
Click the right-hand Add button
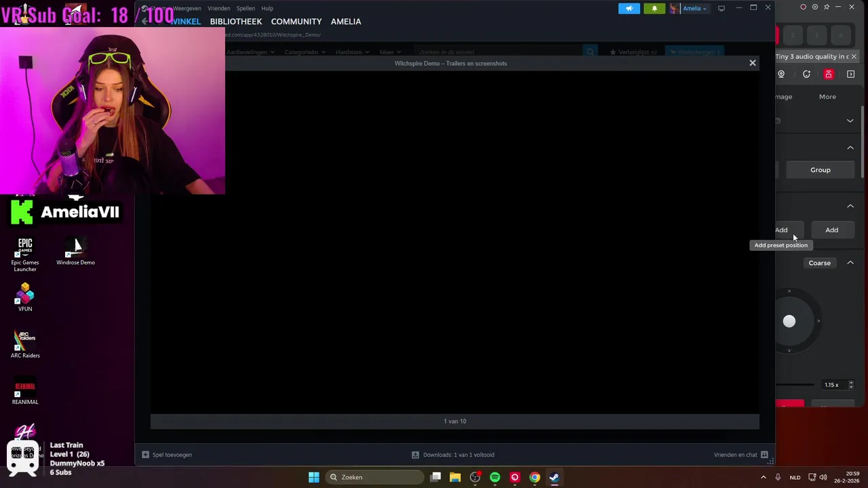click(x=831, y=230)
